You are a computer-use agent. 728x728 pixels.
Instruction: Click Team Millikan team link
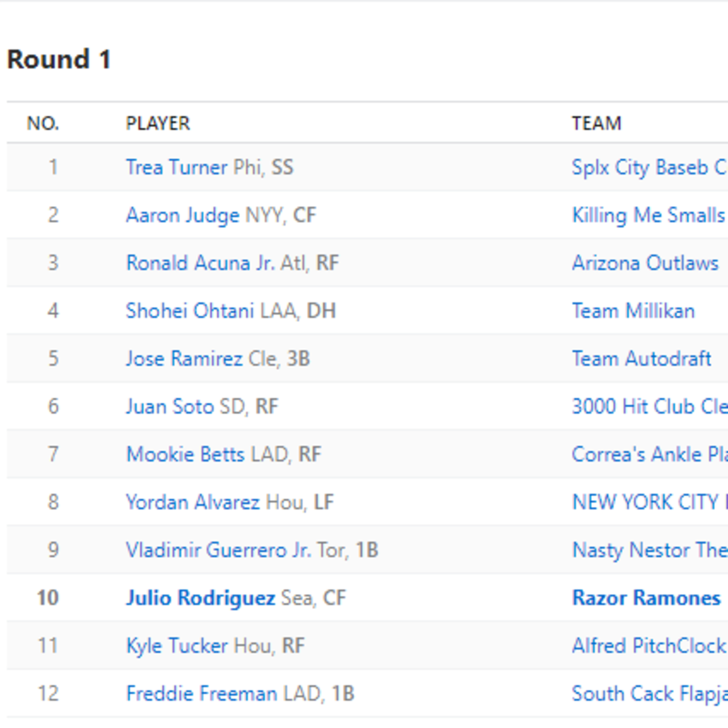pyautogui.click(x=633, y=311)
